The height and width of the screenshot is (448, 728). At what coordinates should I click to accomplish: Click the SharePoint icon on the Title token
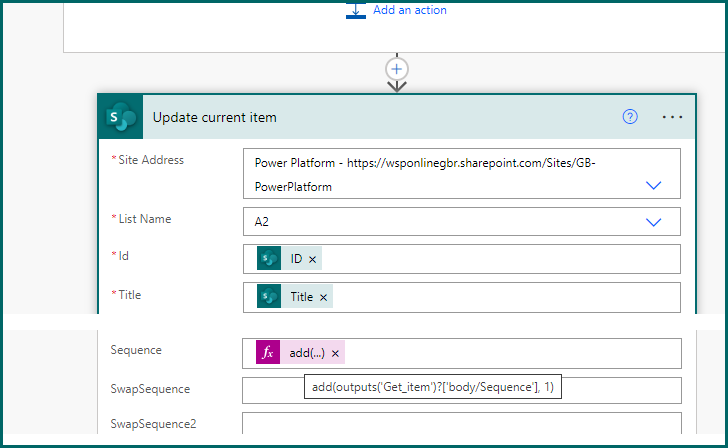coord(269,296)
